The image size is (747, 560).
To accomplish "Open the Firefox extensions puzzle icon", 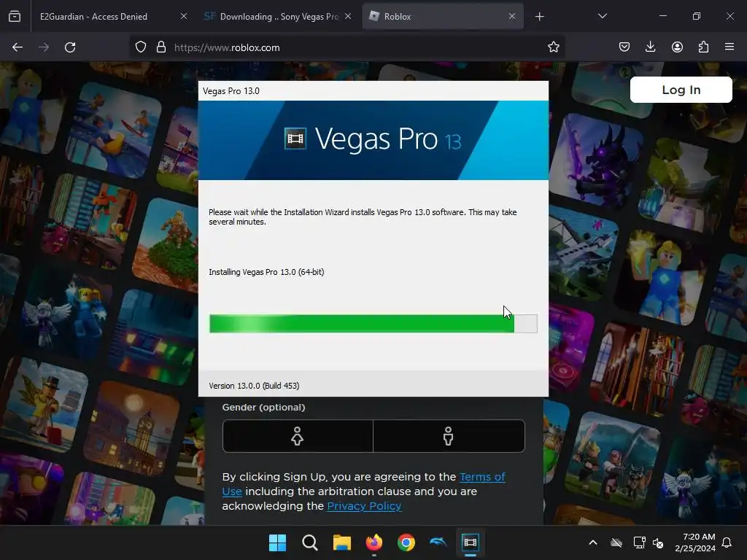I will tap(703, 47).
